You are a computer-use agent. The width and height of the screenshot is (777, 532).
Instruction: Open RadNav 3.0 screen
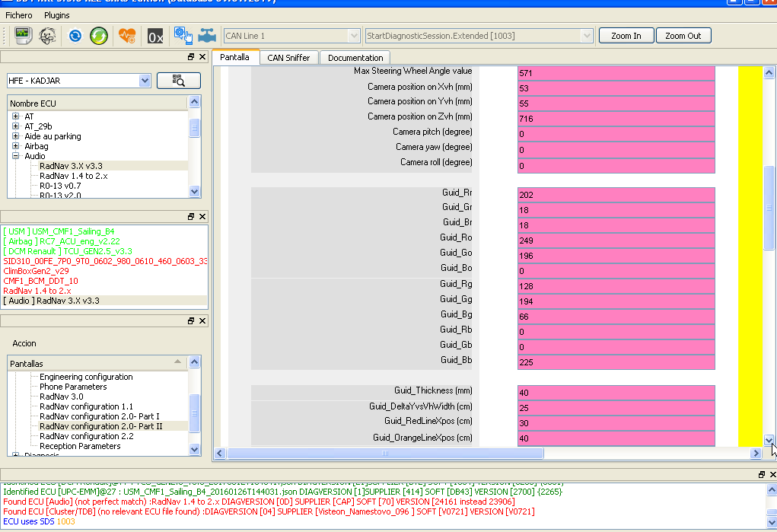click(62, 397)
